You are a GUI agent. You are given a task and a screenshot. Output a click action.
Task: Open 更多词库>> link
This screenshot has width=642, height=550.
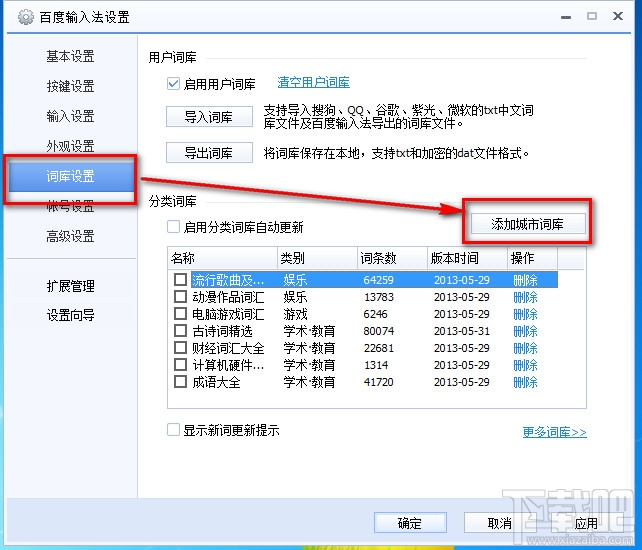pos(554,432)
